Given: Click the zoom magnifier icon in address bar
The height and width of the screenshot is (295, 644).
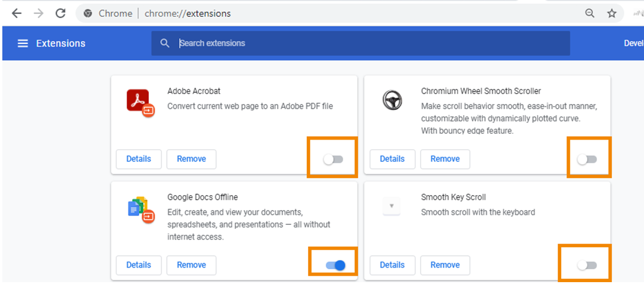Looking at the screenshot, I should pyautogui.click(x=590, y=13).
